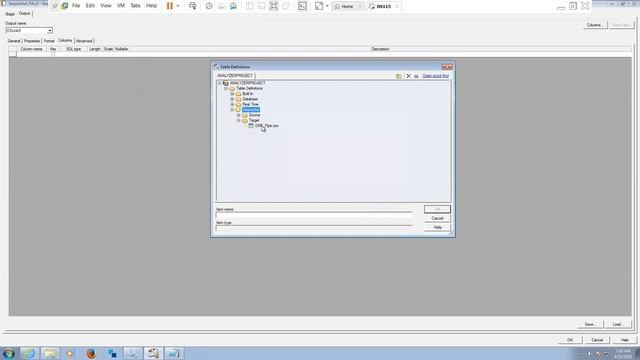Collapse the ANALYZERPROJECT root node
This screenshot has height=360, width=640.
click(x=220, y=83)
